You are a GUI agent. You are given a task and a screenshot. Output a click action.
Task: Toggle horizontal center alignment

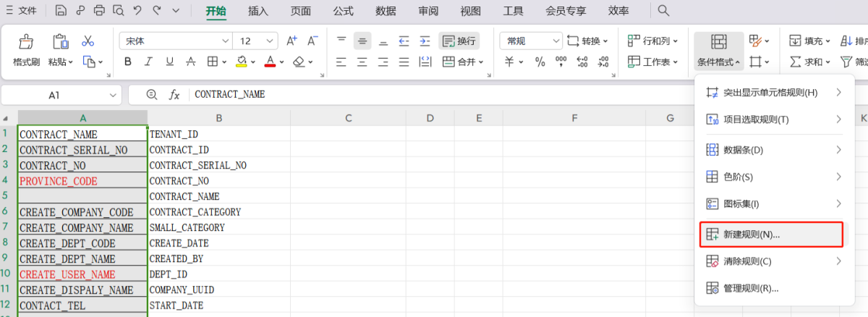click(x=362, y=62)
